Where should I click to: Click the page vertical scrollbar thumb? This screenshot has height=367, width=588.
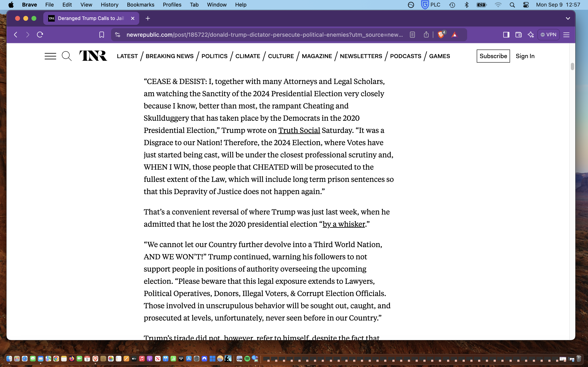click(x=572, y=66)
